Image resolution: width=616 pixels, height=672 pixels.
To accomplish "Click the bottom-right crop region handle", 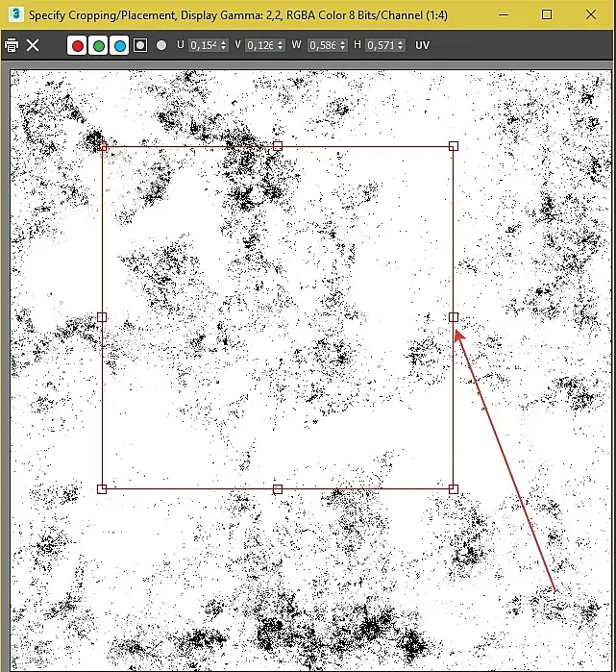I will coord(454,489).
